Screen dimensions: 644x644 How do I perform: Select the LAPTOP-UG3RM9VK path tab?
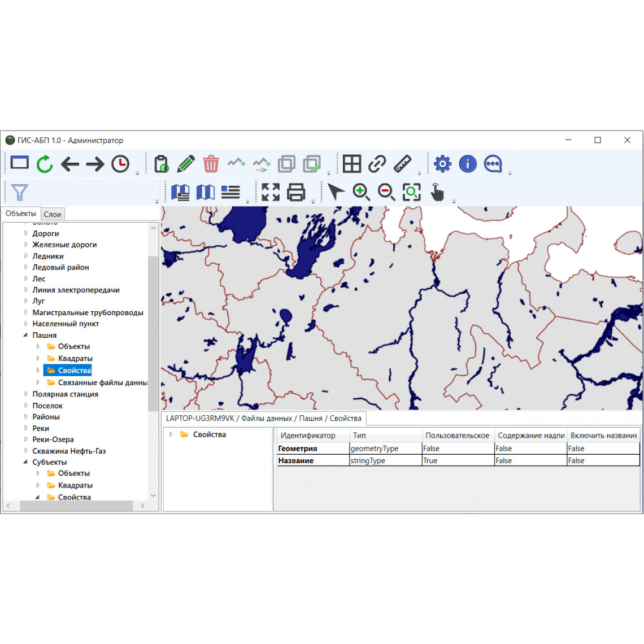pyautogui.click(x=264, y=418)
